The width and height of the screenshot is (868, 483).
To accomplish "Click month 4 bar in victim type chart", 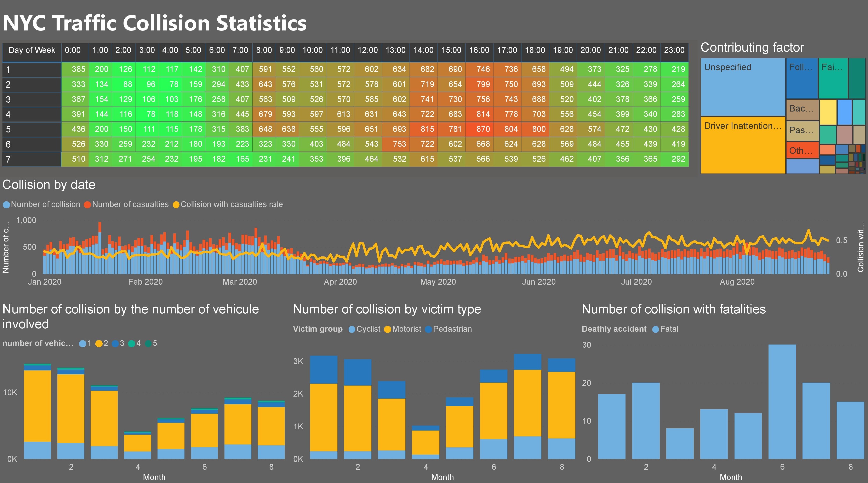I will (426, 442).
